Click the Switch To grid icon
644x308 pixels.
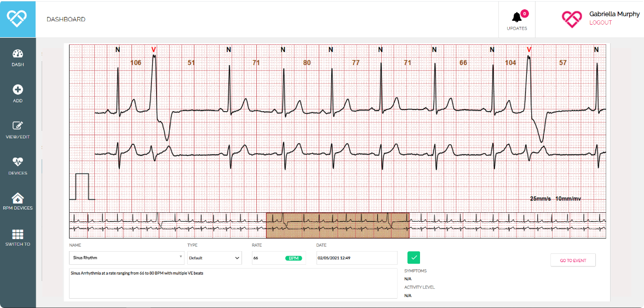click(x=18, y=237)
